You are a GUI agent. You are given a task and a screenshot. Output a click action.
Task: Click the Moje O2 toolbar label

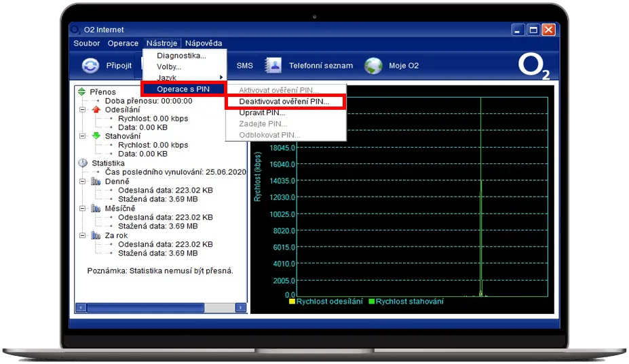(404, 66)
